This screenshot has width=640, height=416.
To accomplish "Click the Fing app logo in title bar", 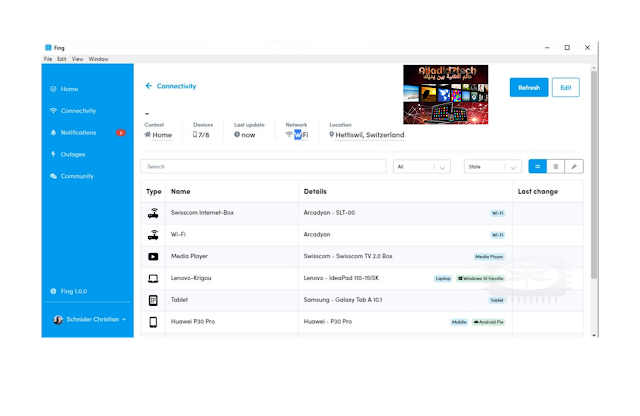I will (48, 47).
